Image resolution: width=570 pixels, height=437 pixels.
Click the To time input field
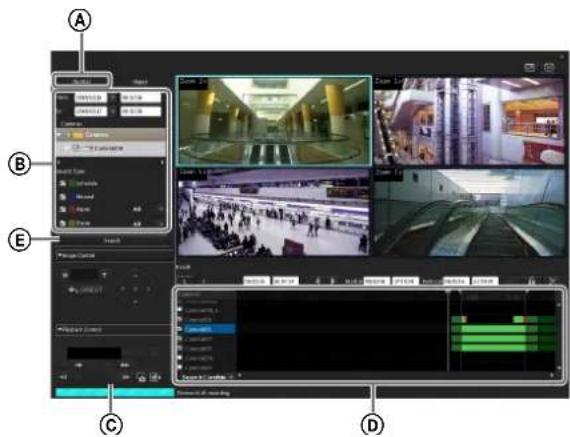point(141,111)
